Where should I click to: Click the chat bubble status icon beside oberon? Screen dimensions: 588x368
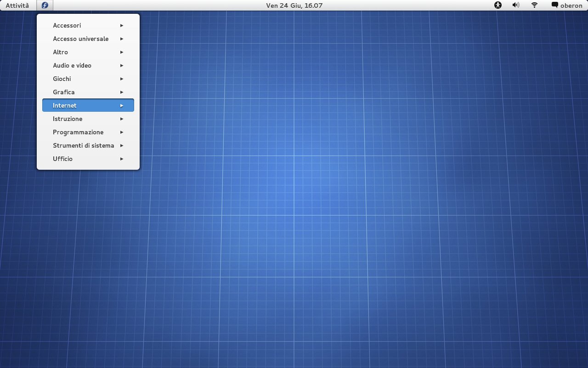point(555,6)
